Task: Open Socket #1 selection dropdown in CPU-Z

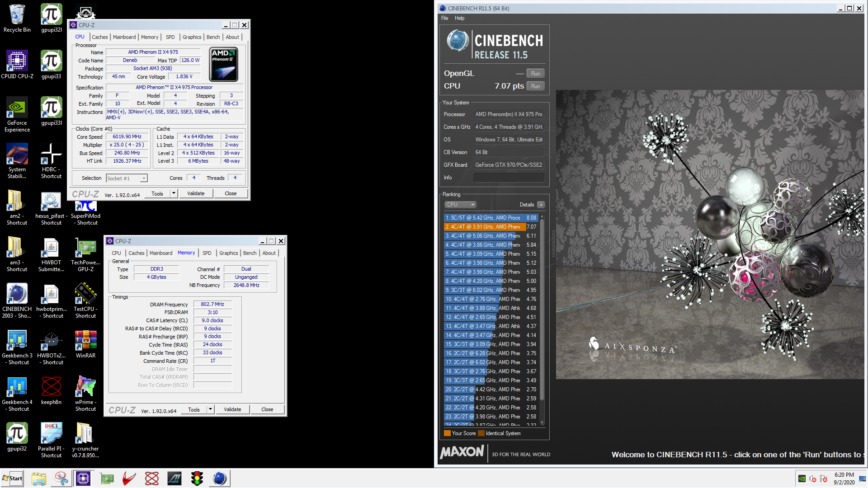Action: point(127,178)
